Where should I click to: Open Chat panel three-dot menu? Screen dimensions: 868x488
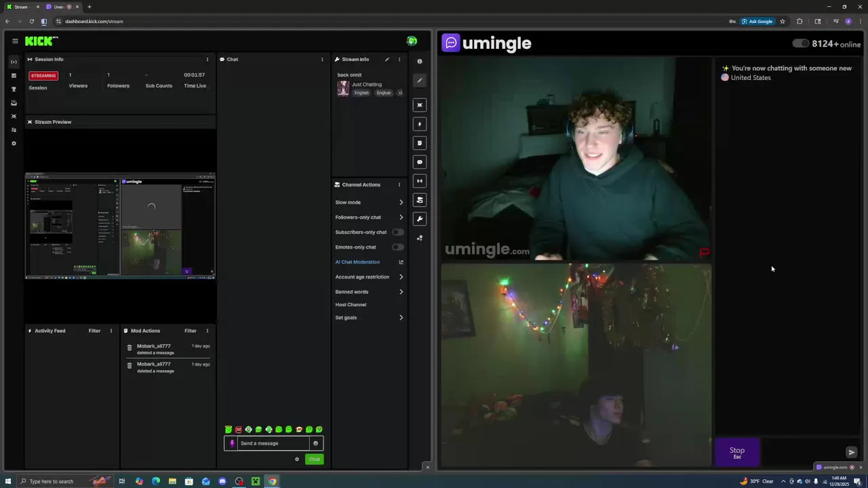(x=322, y=59)
